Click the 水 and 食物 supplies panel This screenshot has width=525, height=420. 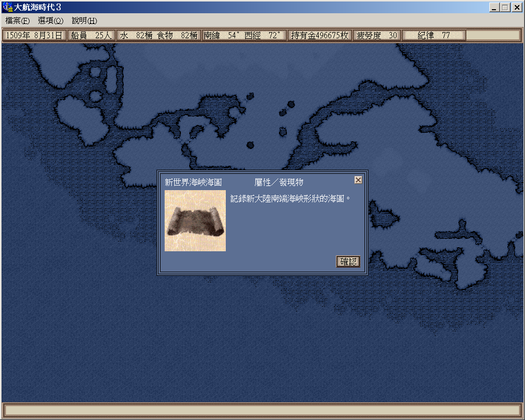159,36
